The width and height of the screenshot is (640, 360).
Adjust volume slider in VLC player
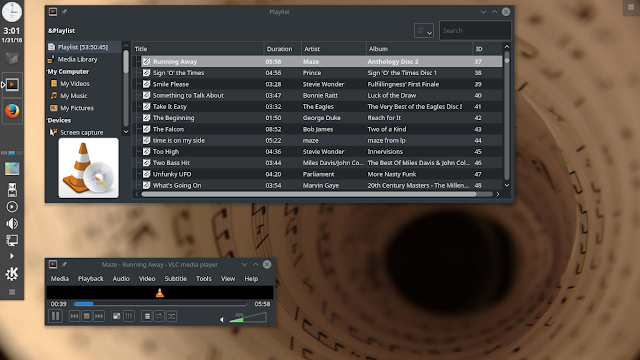point(248,317)
